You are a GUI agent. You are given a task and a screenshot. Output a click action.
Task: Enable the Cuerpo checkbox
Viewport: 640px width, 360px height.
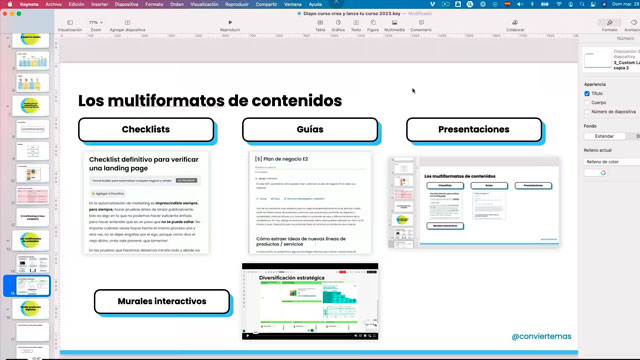coord(587,102)
